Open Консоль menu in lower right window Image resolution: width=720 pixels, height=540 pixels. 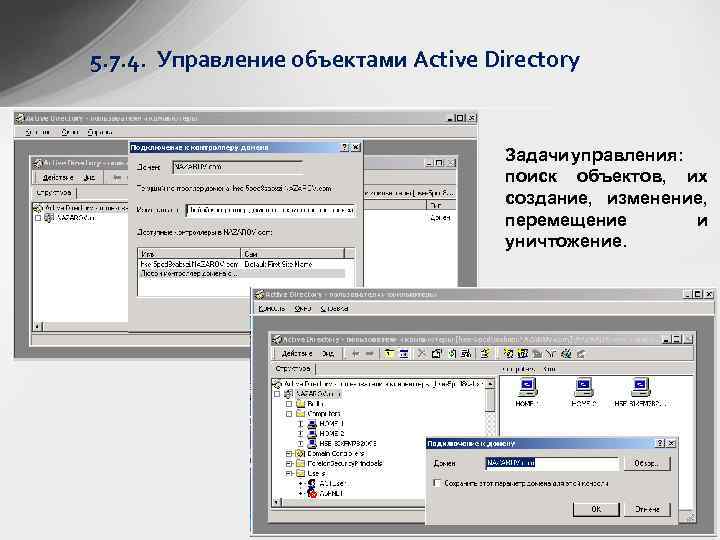point(271,309)
